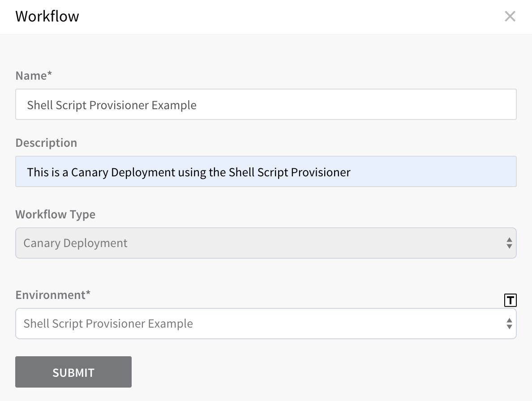532x401 pixels.
Task: Toggle the Environment template T icon
Action: [511, 300]
